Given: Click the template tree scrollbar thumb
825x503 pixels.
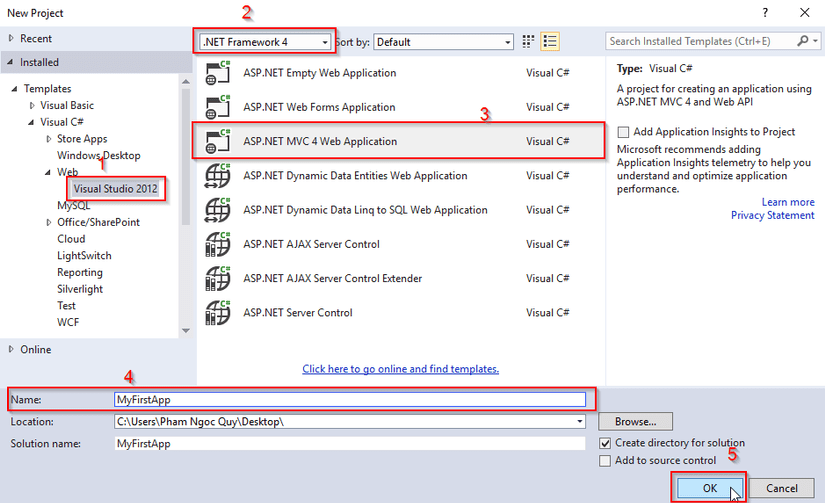Looking at the screenshot, I should [x=186, y=157].
